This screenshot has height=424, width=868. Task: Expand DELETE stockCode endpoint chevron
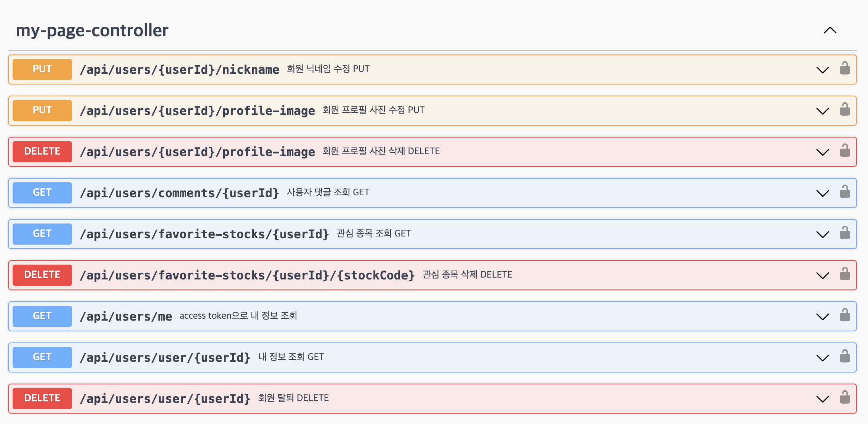(822, 275)
